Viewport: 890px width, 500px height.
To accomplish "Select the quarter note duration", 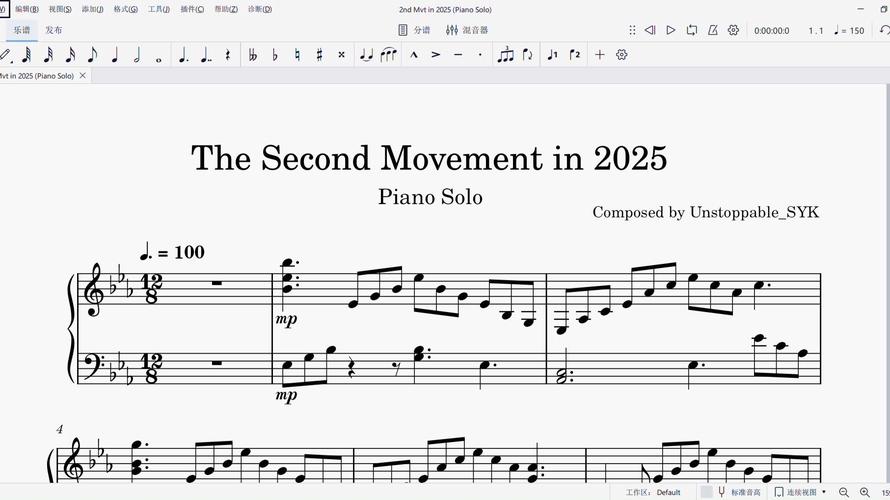I will click(115, 55).
